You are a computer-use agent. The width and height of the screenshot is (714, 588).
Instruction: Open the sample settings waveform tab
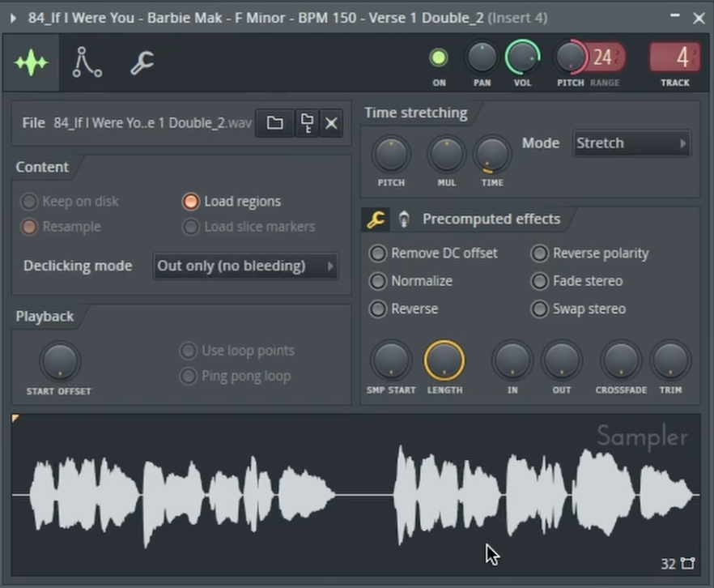pyautogui.click(x=31, y=62)
